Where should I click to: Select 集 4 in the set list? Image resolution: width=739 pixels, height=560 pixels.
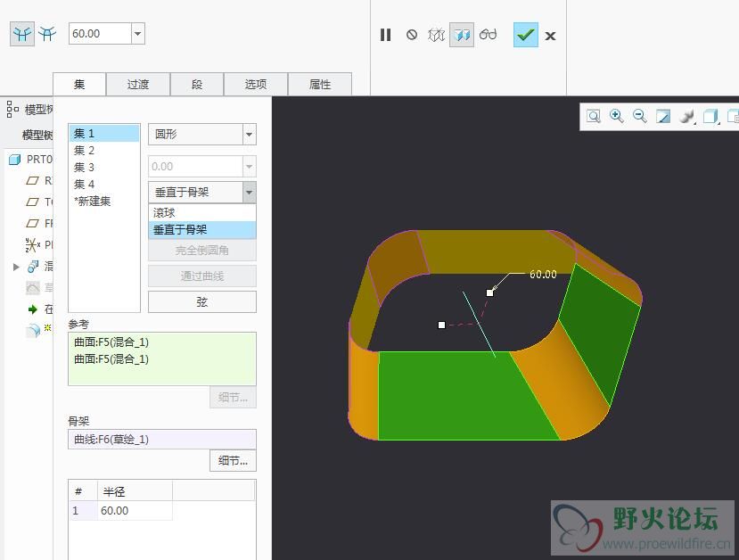click(x=104, y=185)
